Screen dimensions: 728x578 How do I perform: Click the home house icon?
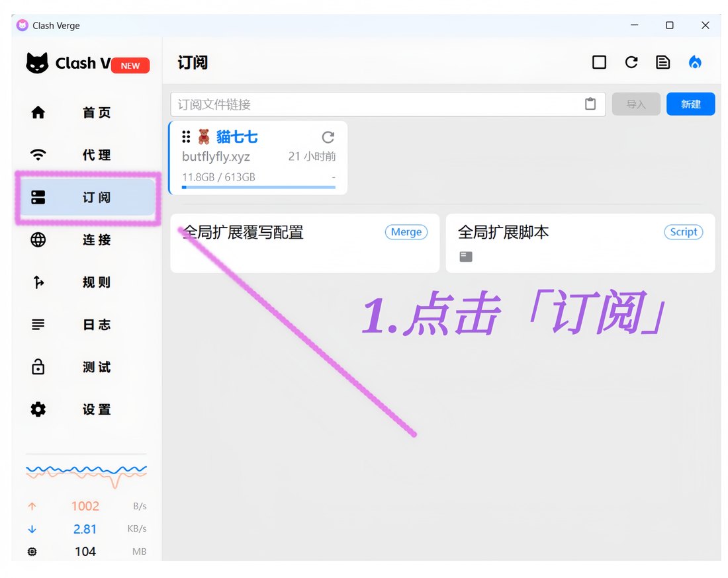tap(38, 112)
